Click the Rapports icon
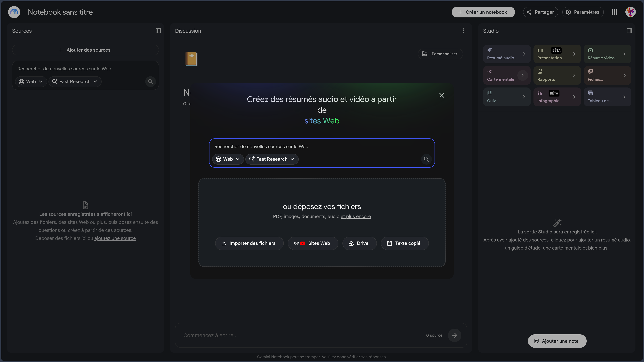644x362 pixels. coord(540,71)
